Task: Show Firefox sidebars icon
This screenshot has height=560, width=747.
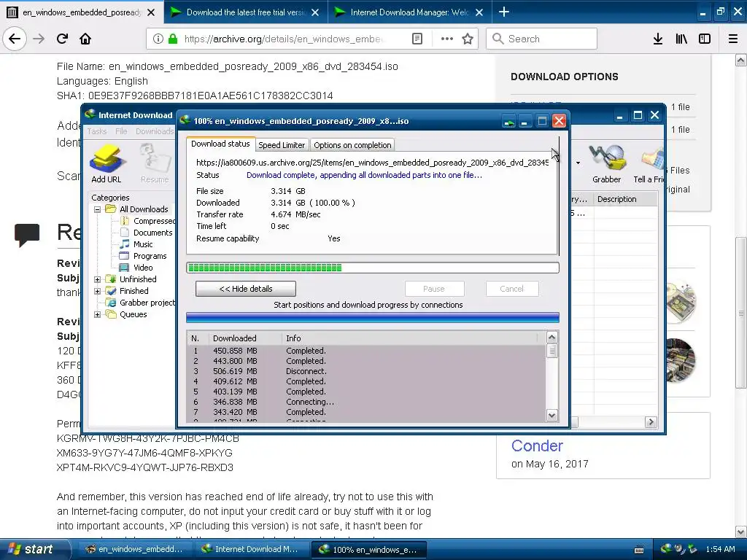Action: (x=705, y=39)
